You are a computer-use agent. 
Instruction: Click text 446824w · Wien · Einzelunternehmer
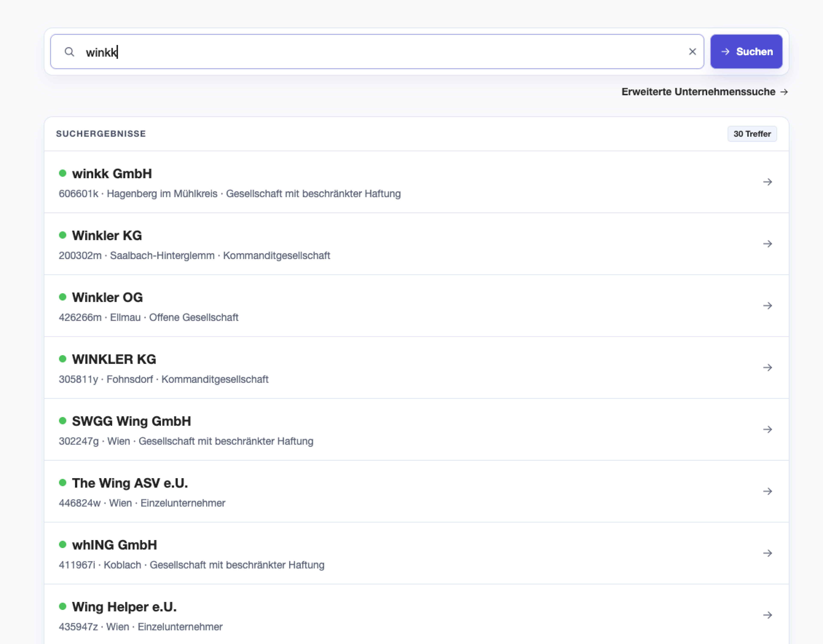[142, 503]
